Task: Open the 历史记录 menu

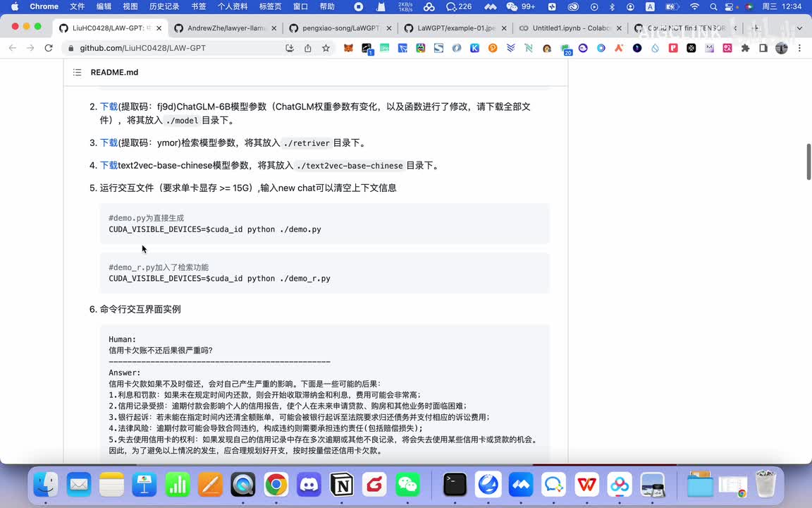Action: [164, 6]
